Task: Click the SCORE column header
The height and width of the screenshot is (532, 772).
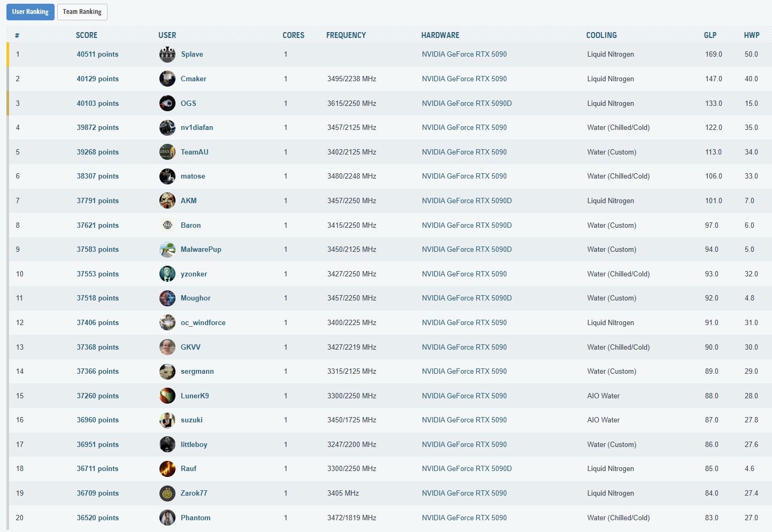Action: pos(87,35)
